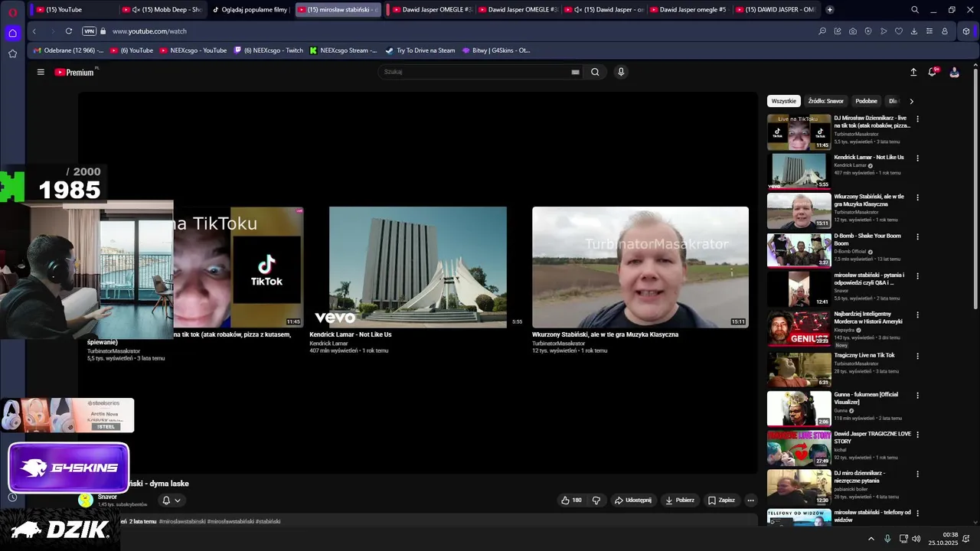This screenshot has width=980, height=551.
Task: Open YouTube notifications bell
Action: coord(933,72)
